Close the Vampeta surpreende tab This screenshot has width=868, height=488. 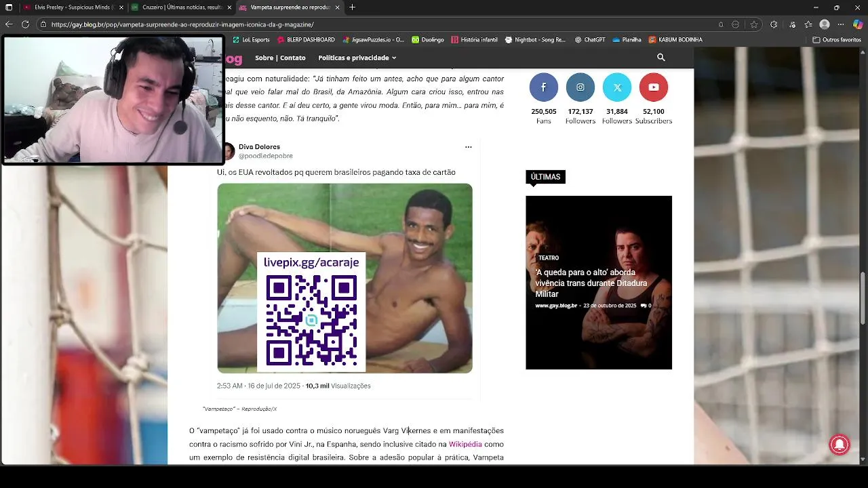click(x=337, y=7)
